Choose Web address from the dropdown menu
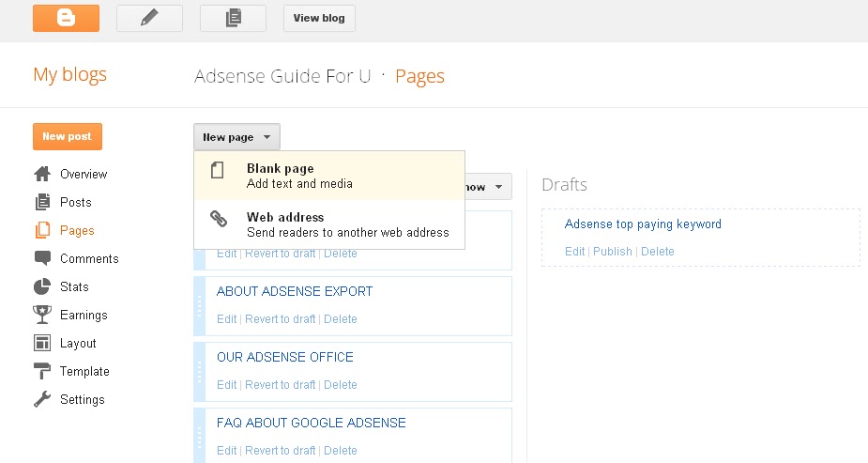Image resolution: width=868 pixels, height=463 pixels. tap(329, 224)
